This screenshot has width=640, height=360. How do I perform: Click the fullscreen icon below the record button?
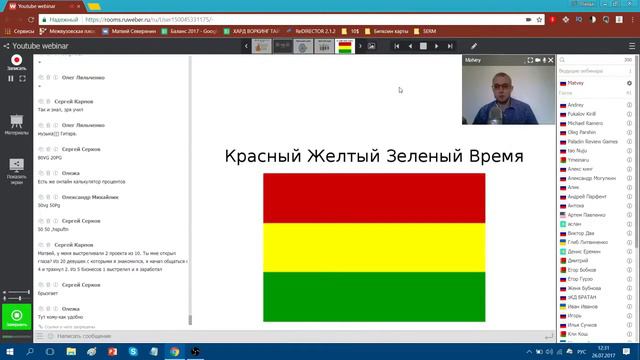22,78
